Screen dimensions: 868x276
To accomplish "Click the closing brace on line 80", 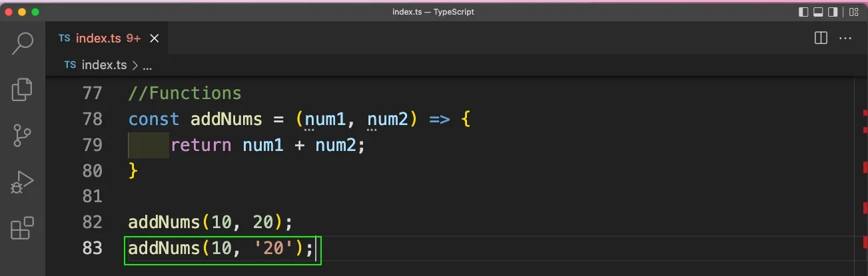I will tap(133, 171).
